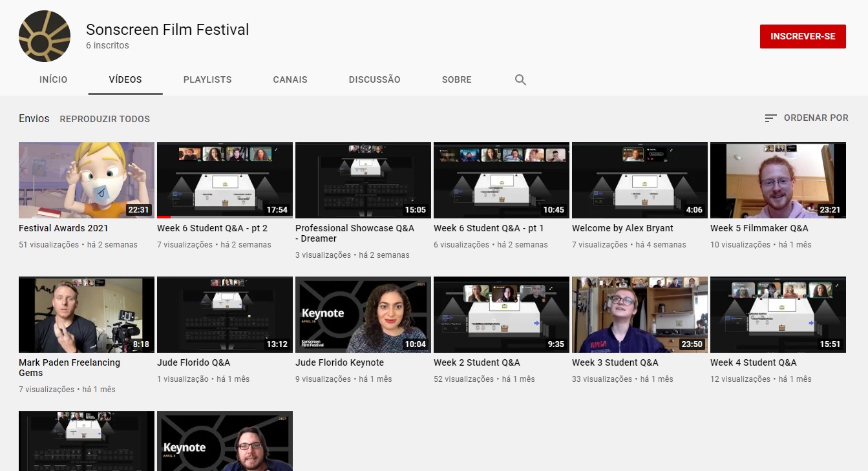Image resolution: width=868 pixels, height=471 pixels.
Task: Click the Week 3 Student Q&A thumbnail
Action: pos(639,315)
